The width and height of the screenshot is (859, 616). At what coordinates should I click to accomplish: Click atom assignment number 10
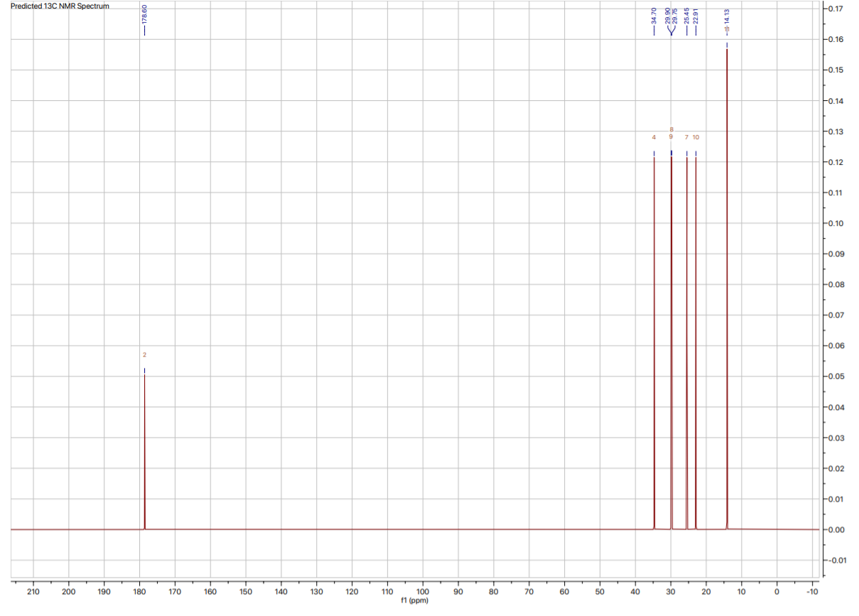point(695,137)
